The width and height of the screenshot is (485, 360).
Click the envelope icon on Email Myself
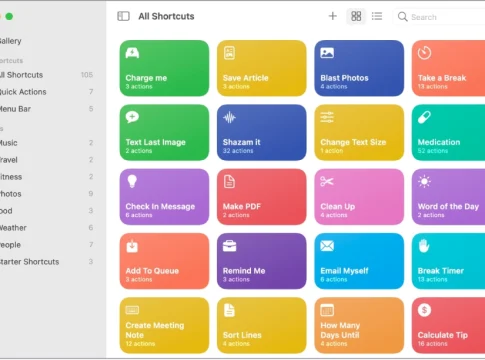click(x=327, y=246)
